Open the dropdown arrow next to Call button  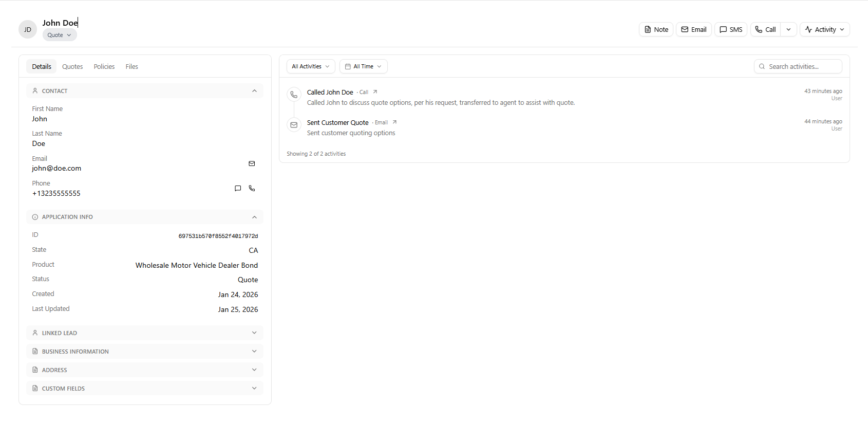788,29
